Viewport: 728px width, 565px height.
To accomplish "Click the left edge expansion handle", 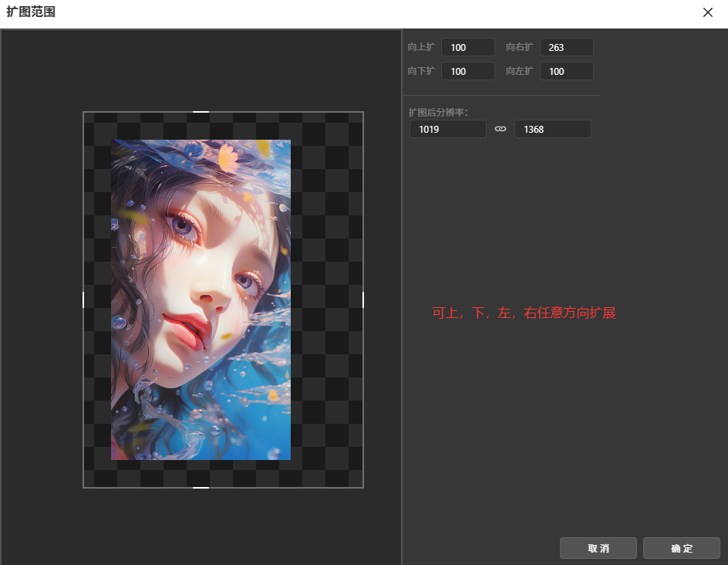I will click(x=83, y=299).
